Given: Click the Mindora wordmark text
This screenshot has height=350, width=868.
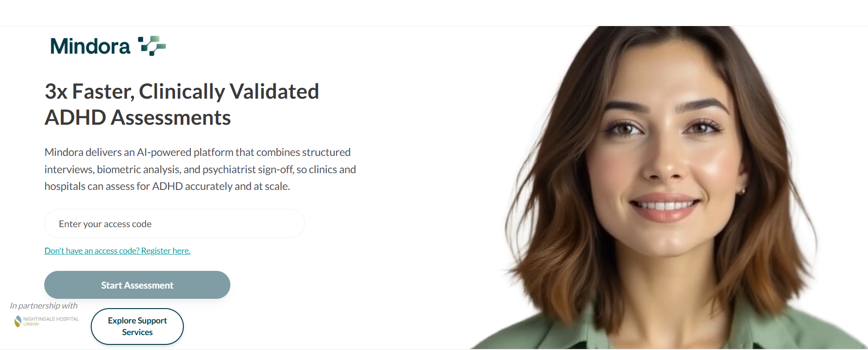Looking at the screenshot, I should point(90,46).
